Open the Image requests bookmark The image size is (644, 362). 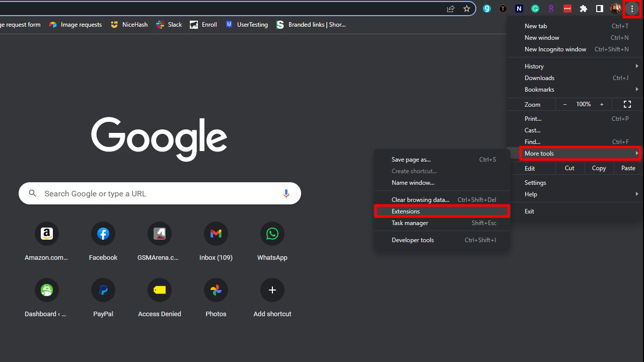tap(76, 25)
